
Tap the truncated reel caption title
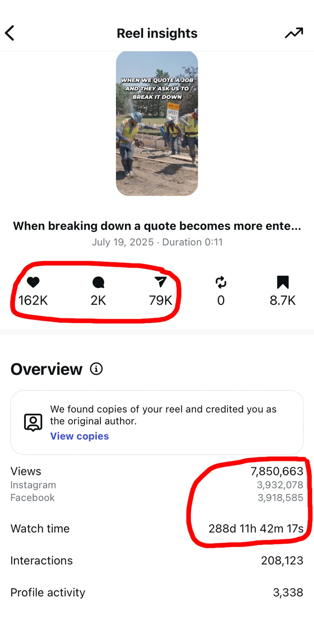[x=157, y=226]
